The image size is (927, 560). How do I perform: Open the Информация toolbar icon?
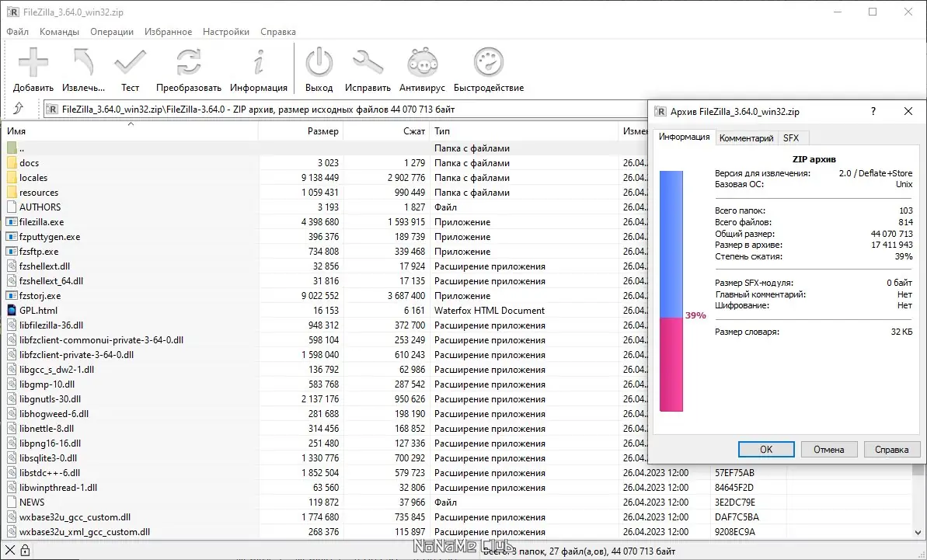(x=258, y=61)
